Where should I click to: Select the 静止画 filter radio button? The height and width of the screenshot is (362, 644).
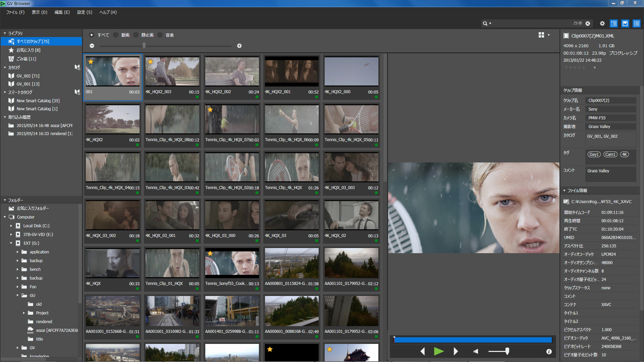136,35
